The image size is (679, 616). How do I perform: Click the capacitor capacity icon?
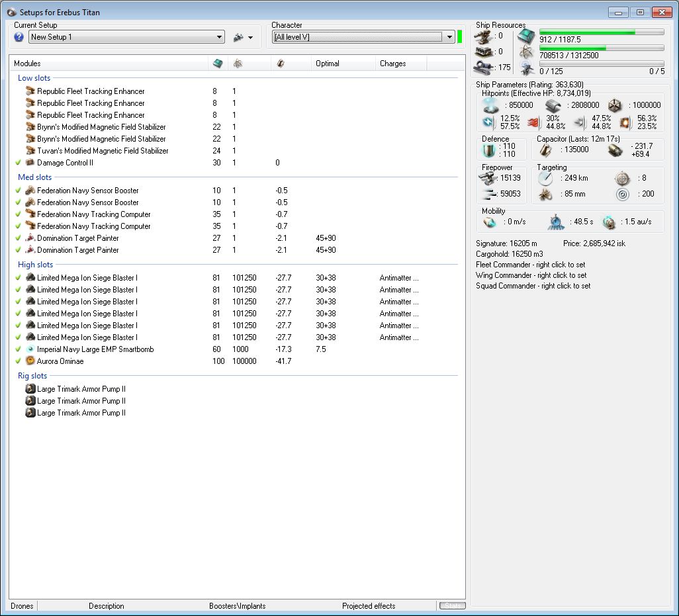[545, 150]
